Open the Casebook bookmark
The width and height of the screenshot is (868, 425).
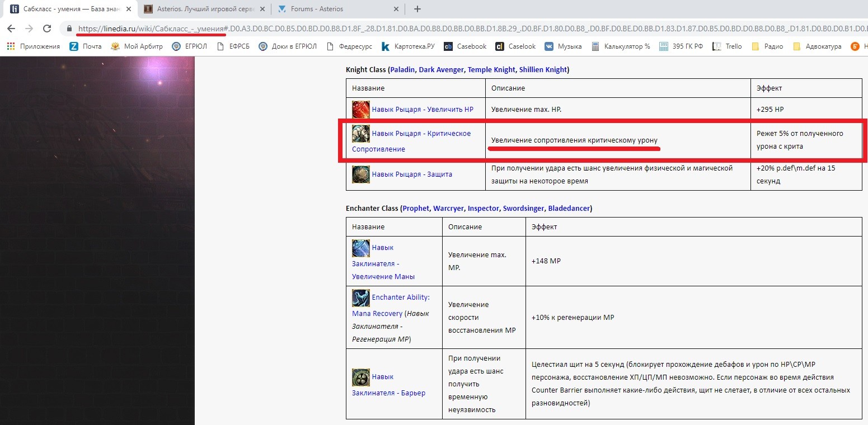point(465,46)
